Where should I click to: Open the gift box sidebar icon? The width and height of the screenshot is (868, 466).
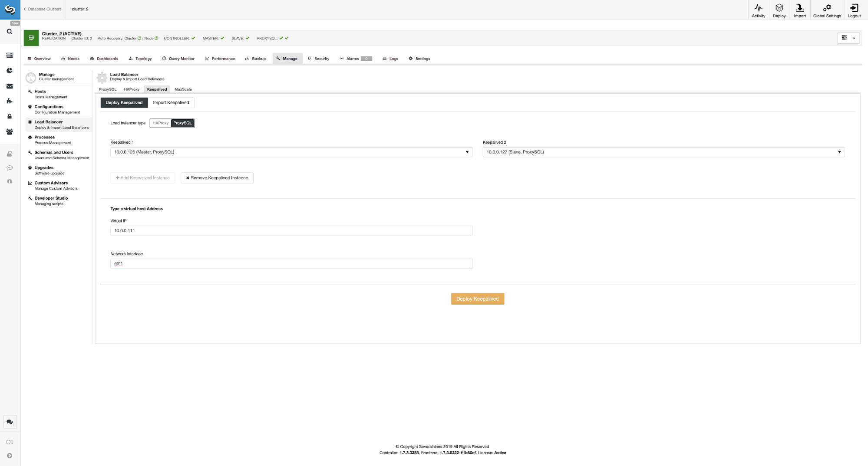[10, 181]
